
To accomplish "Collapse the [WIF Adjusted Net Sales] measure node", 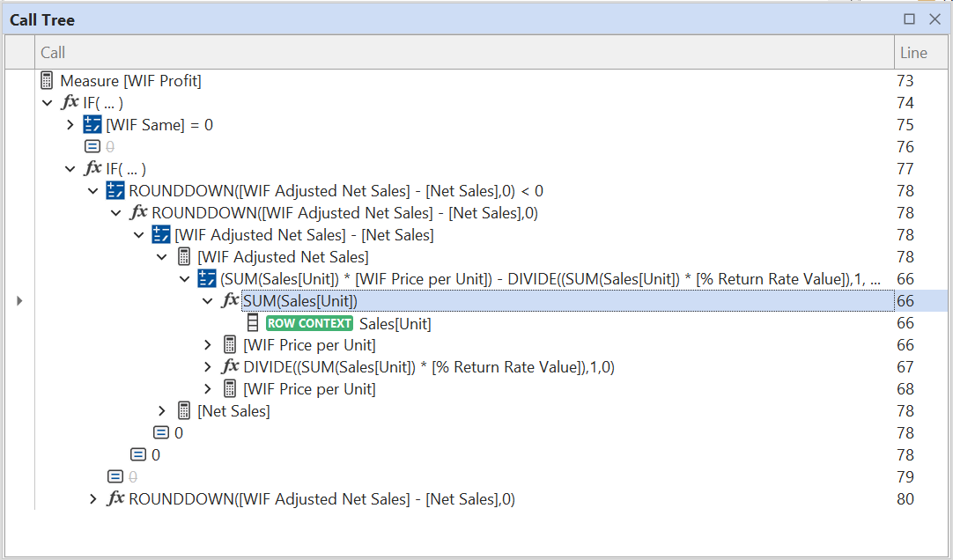I will (x=162, y=257).
